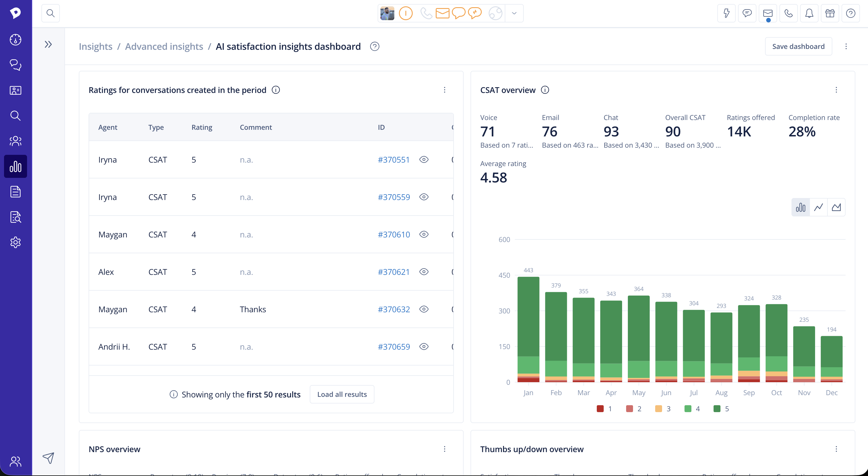The image size is (868, 476).
Task: View conversation #370632 eye icon
Action: (424, 309)
